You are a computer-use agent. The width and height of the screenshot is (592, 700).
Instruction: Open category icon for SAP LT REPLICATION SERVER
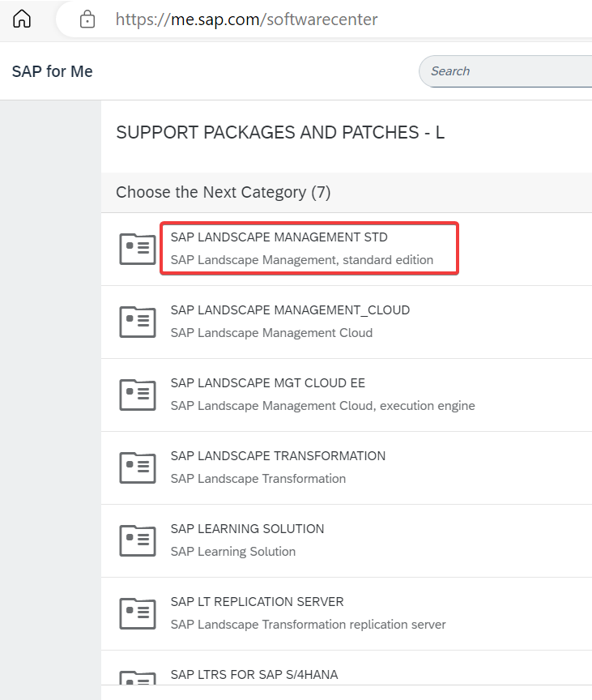click(138, 613)
